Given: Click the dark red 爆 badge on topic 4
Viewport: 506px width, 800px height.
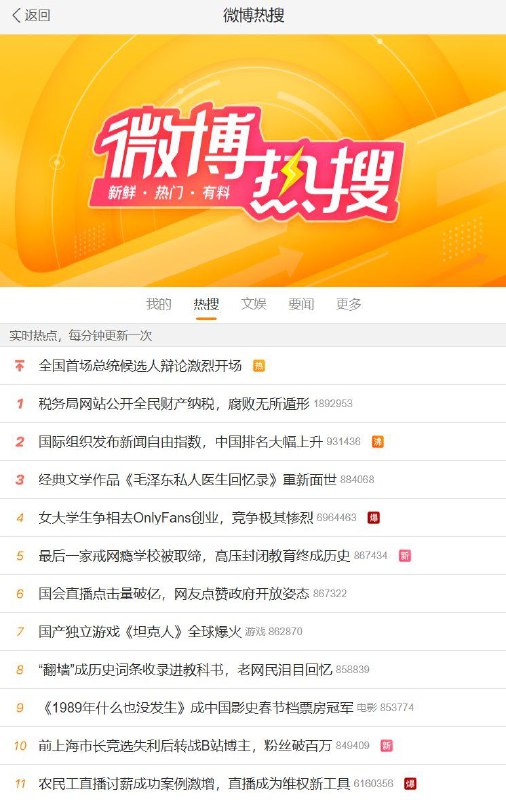Looking at the screenshot, I should coord(374,518).
